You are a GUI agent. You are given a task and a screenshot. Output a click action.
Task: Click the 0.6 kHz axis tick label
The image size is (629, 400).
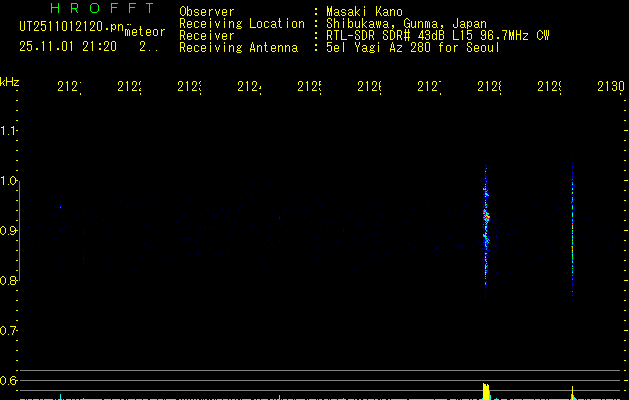(x=8, y=380)
